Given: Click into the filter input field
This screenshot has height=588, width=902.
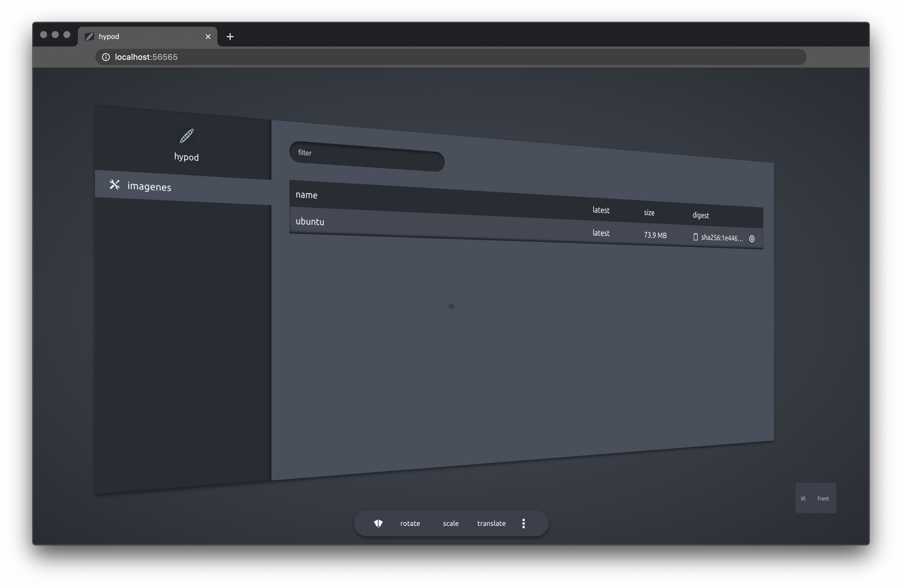Looking at the screenshot, I should 367,157.
